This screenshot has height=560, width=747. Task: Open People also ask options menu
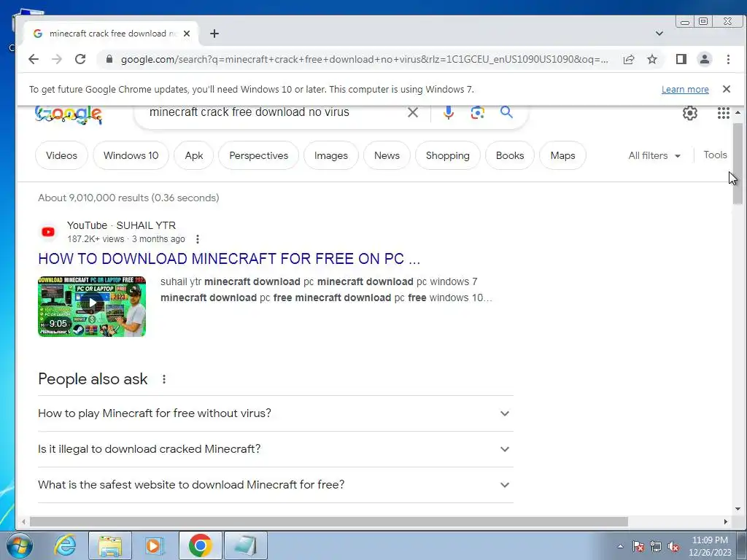tap(164, 379)
